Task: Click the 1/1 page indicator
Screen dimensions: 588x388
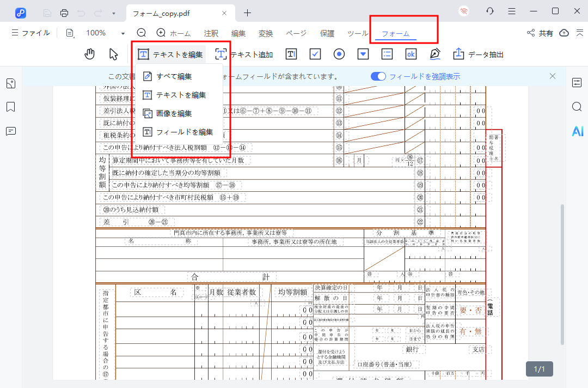Action: (538, 369)
